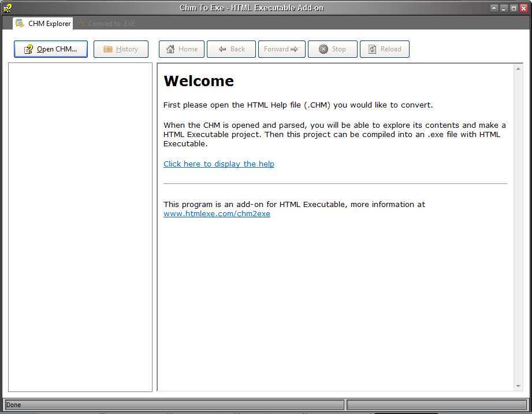Screen dimensions: 532x414
Task: Navigate to the Home page
Action: click(181, 49)
